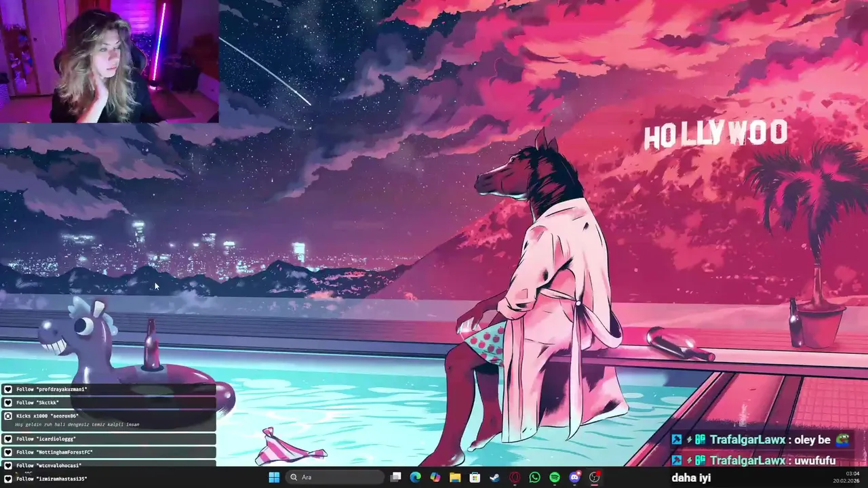Select the Follow "wtcnvalohocasi" event text

point(49,466)
